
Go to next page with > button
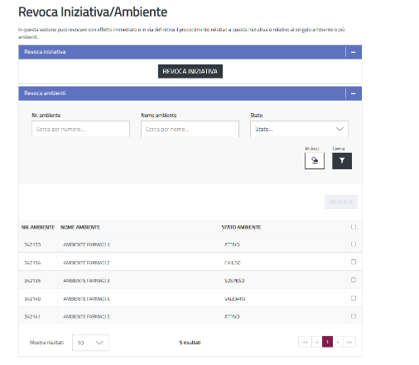click(338, 342)
